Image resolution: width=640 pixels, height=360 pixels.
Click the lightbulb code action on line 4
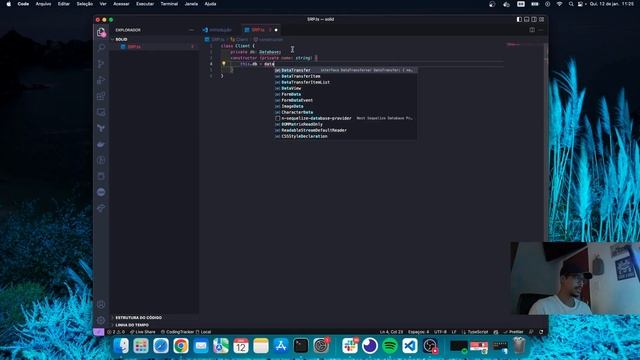tap(224, 64)
